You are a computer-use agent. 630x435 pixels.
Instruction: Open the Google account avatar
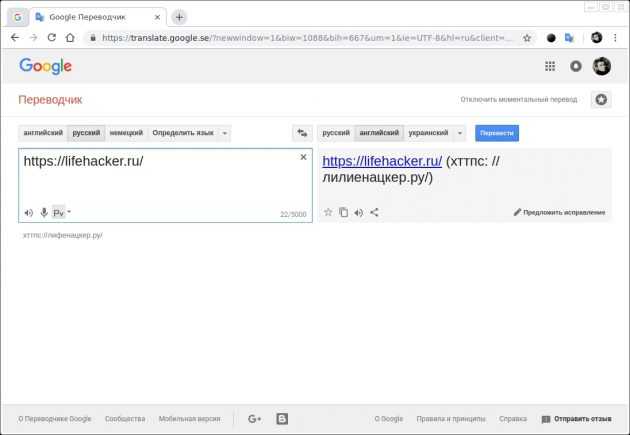point(602,66)
